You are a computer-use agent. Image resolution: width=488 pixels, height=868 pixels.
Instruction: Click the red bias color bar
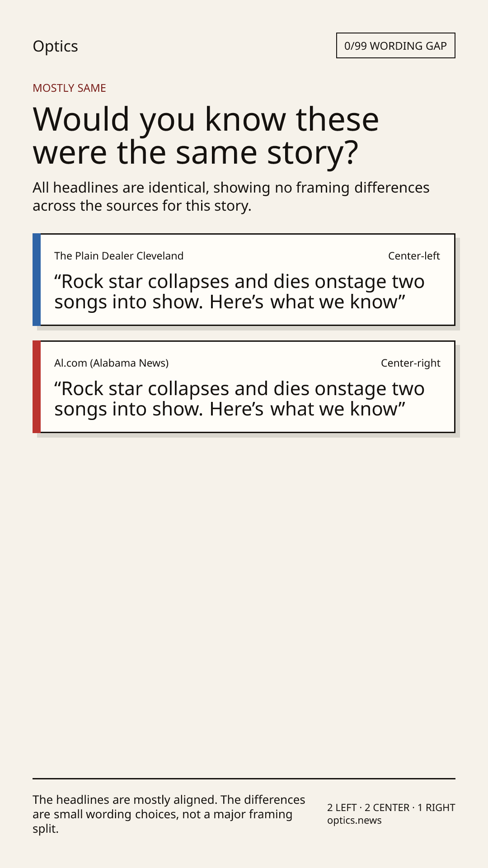pos(37,387)
